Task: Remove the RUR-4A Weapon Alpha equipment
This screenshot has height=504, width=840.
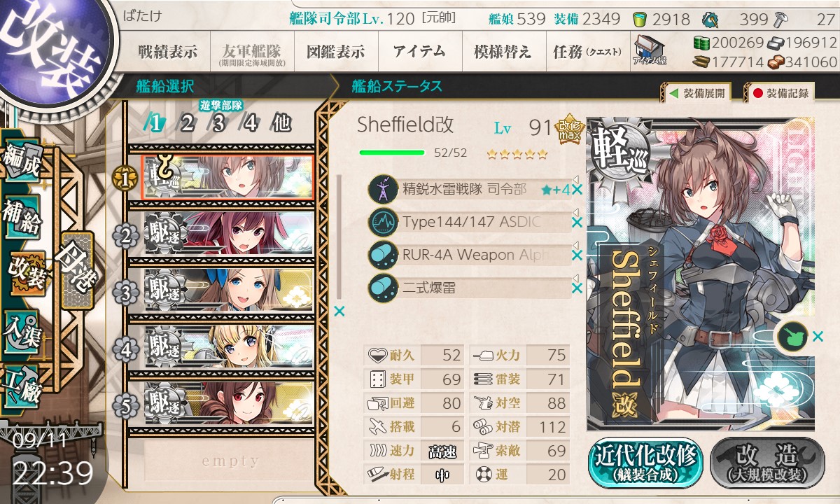Action: tap(577, 255)
